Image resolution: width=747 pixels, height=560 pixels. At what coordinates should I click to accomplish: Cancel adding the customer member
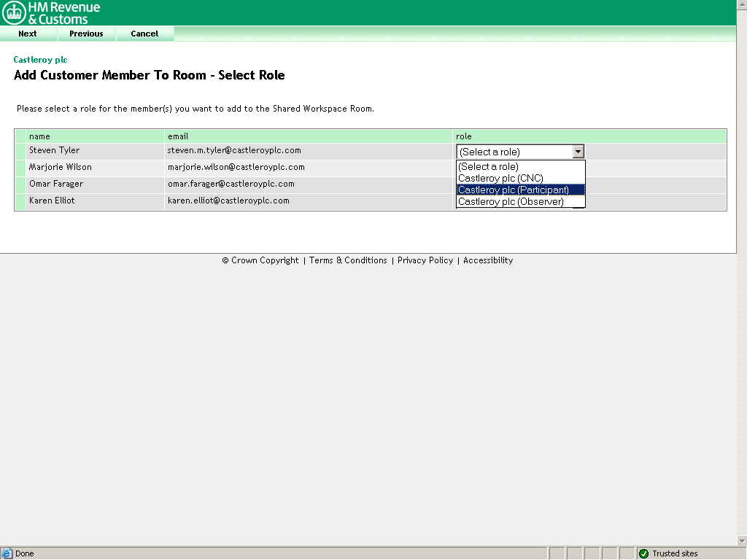pos(144,34)
